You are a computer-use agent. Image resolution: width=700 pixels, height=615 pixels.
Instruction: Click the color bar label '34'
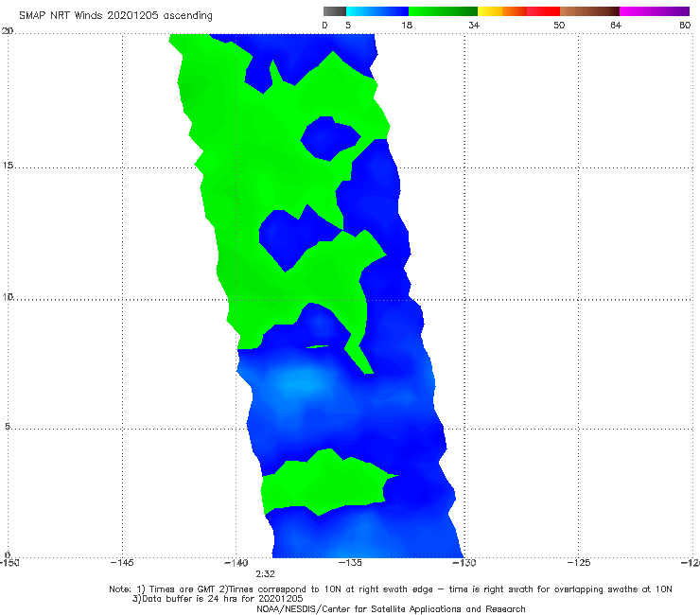[474, 25]
